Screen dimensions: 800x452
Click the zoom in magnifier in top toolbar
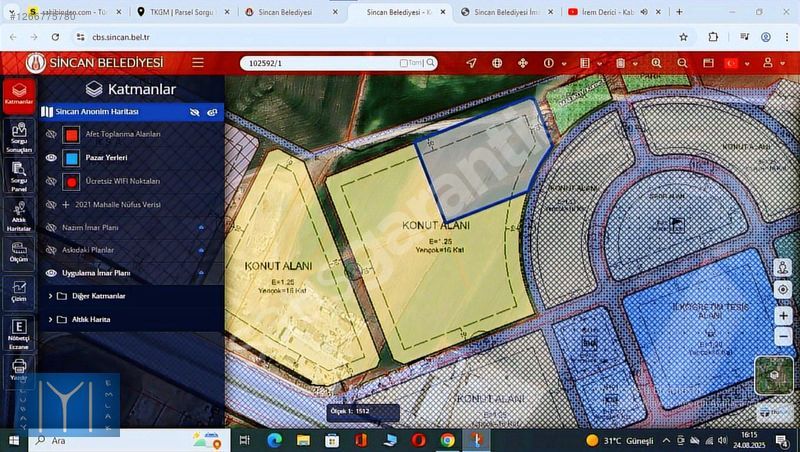coord(656,63)
